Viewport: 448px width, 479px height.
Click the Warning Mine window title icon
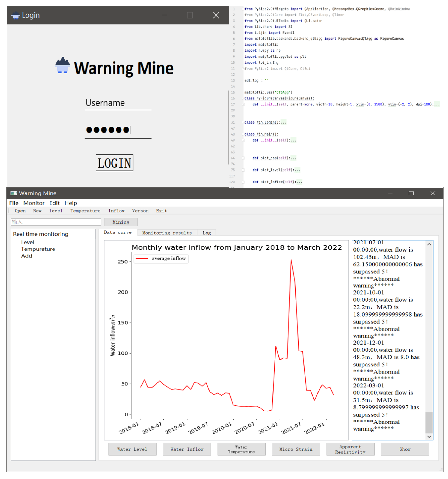click(x=14, y=193)
